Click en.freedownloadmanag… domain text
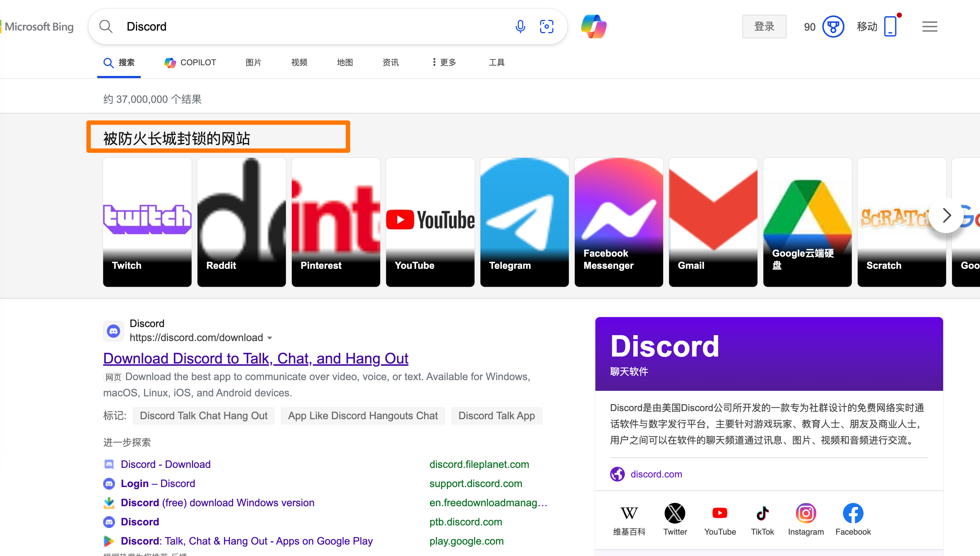 pos(488,503)
